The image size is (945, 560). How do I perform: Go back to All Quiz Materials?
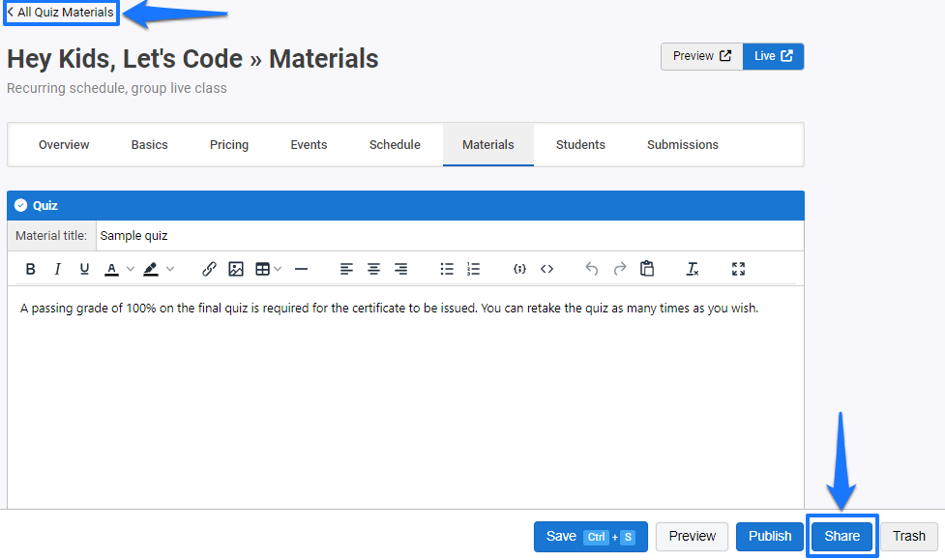click(x=60, y=14)
